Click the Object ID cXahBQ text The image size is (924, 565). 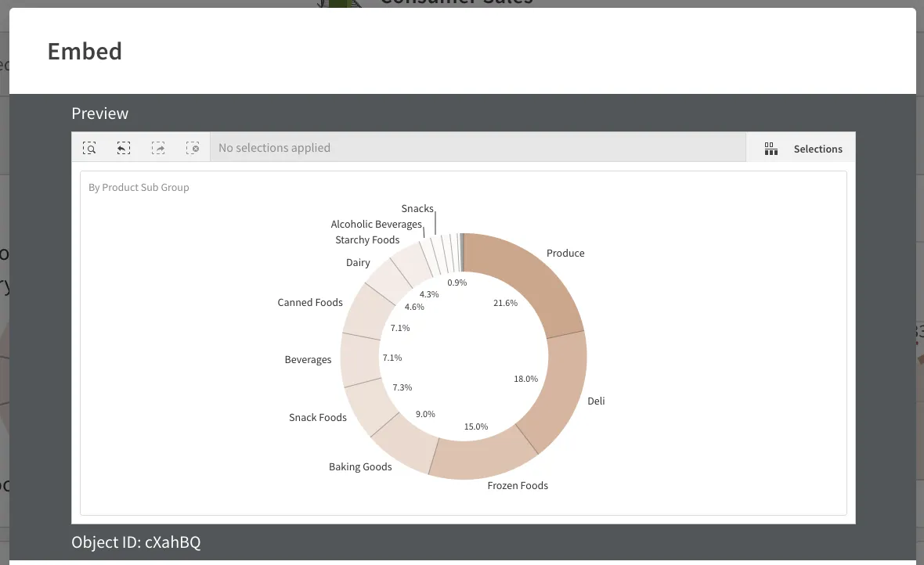[x=135, y=542]
